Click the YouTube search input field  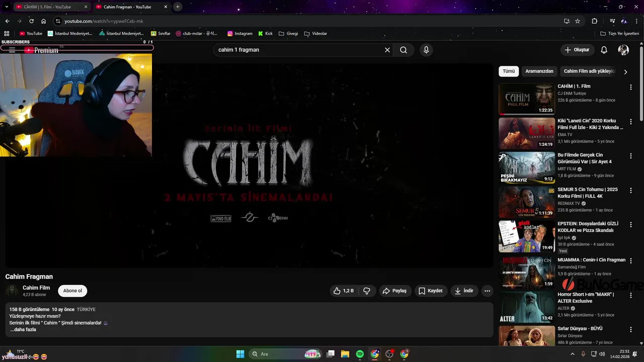[299, 50]
